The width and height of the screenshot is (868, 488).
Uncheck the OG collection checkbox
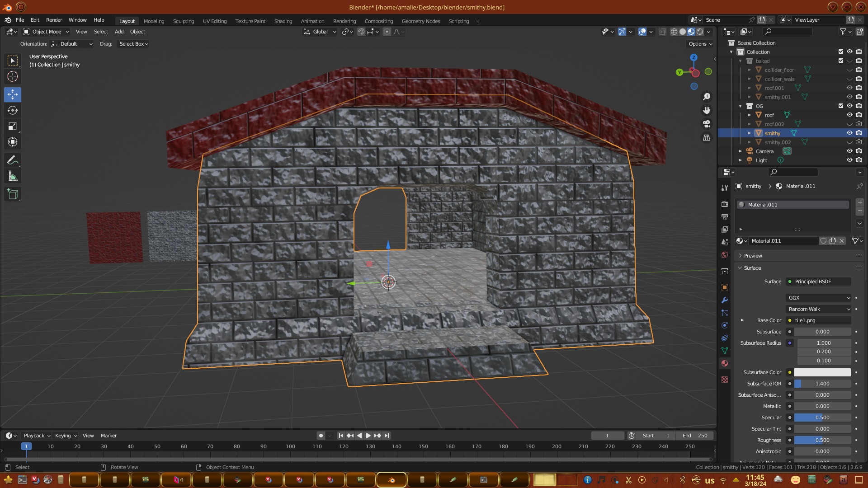(x=841, y=106)
